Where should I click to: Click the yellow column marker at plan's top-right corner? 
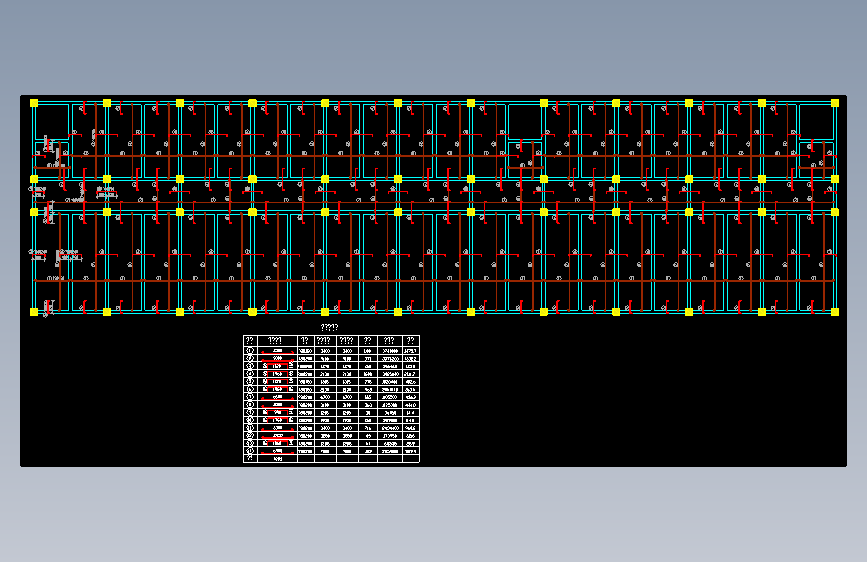835,103
